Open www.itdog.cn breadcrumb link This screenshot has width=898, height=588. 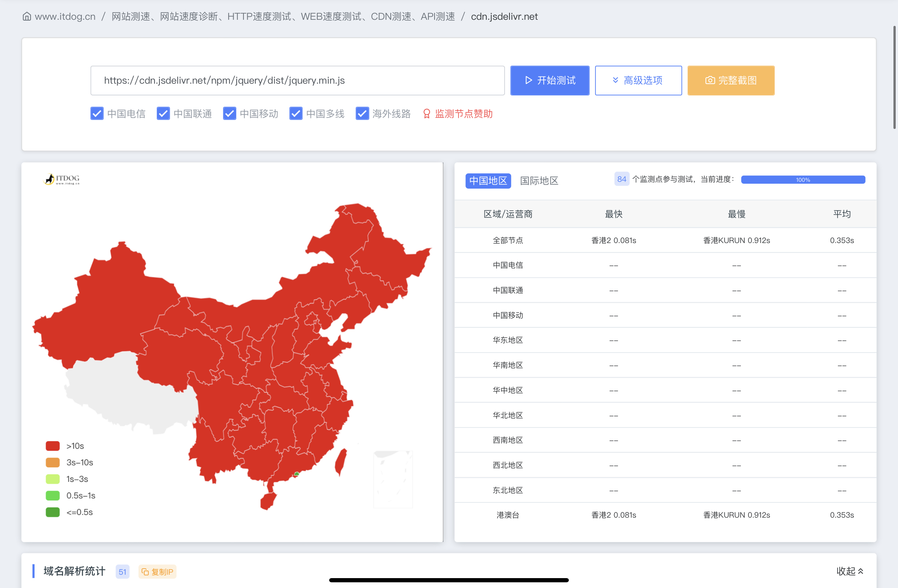[65, 16]
